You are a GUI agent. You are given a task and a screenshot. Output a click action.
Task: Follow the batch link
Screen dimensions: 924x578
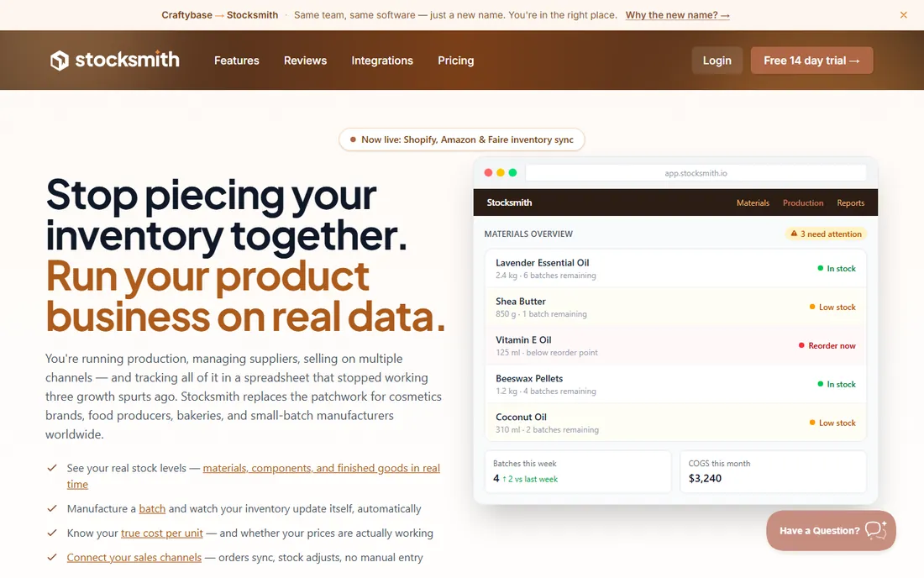click(152, 508)
